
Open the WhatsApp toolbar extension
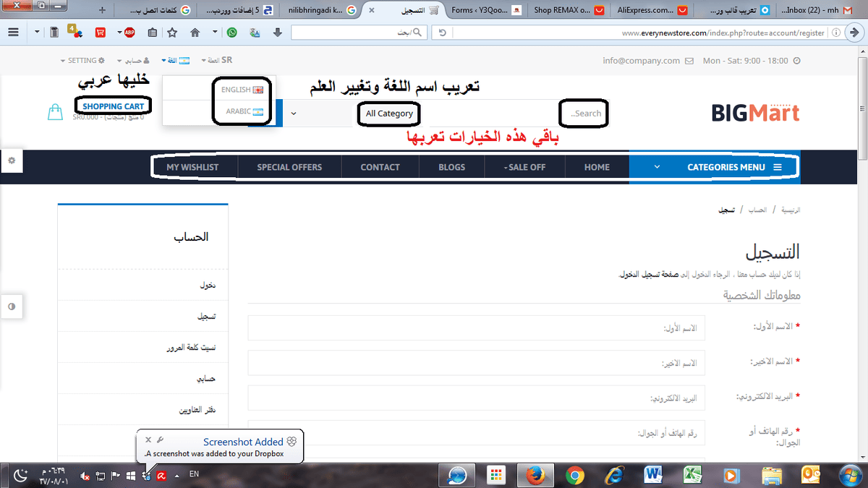[x=231, y=33]
